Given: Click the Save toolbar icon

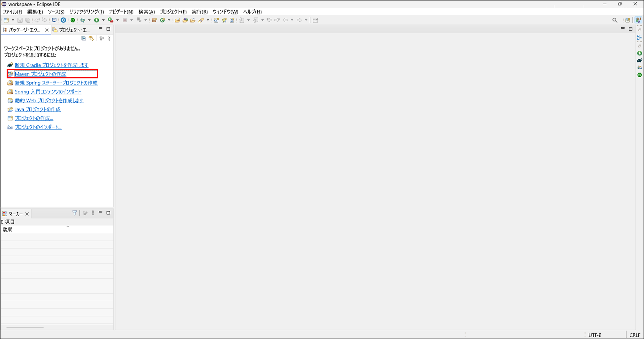Looking at the screenshot, I should point(20,20).
